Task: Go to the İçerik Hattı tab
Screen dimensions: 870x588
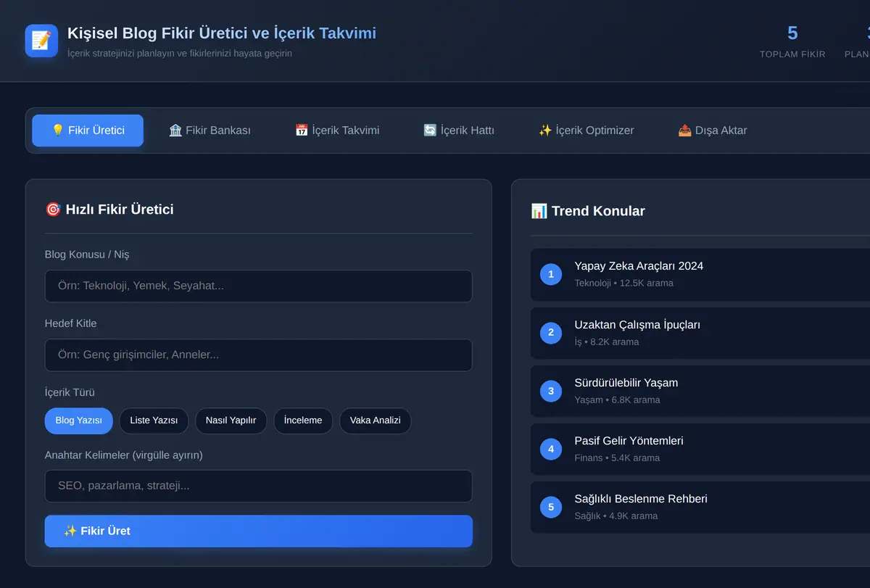Action: pos(459,131)
